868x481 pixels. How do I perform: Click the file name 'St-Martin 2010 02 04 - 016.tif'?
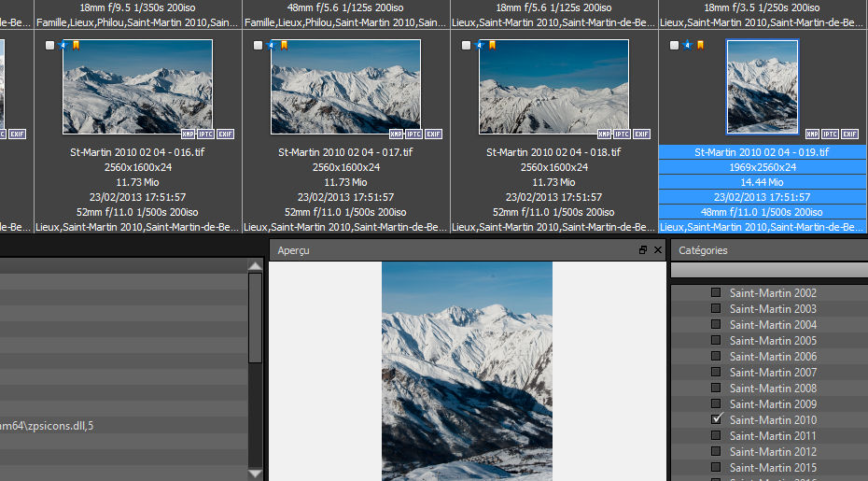point(137,152)
